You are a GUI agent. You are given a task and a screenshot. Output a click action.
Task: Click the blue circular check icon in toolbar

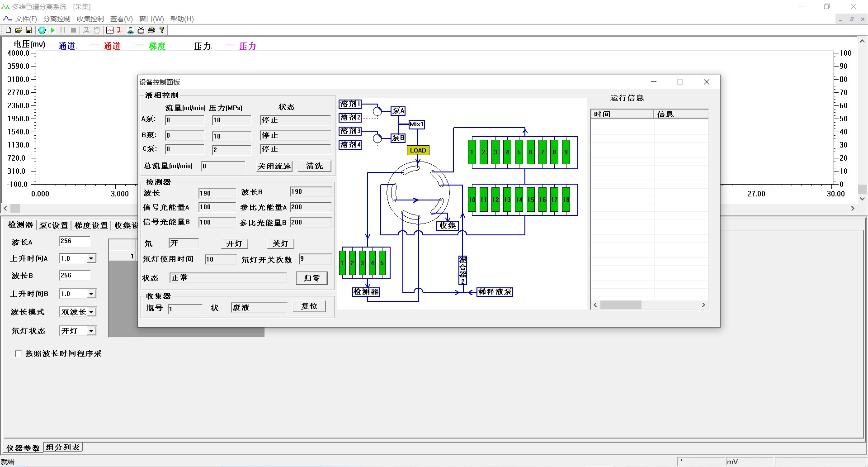click(42, 30)
